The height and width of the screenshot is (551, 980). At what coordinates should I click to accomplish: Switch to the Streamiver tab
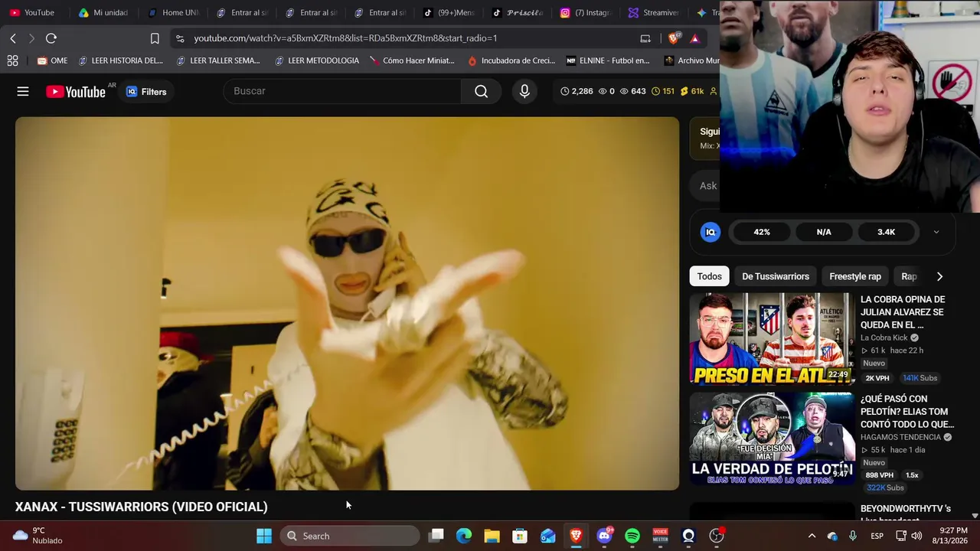pos(654,12)
